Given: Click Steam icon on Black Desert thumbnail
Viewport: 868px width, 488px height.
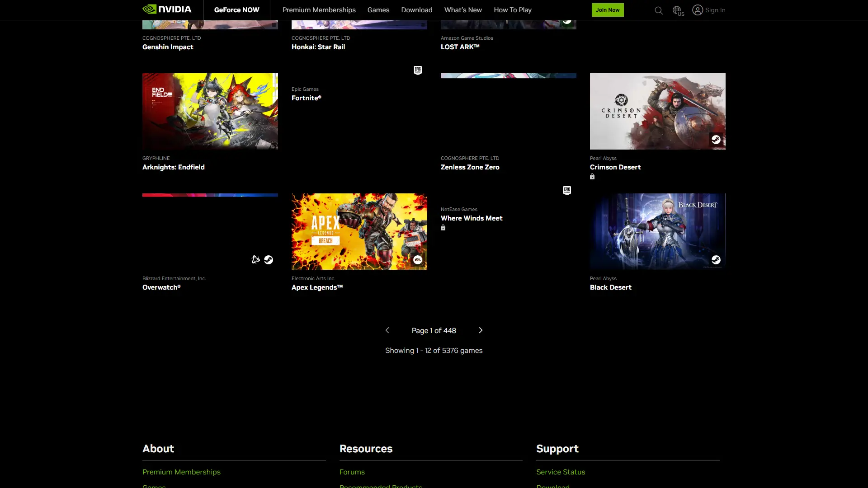Looking at the screenshot, I should pyautogui.click(x=716, y=260).
